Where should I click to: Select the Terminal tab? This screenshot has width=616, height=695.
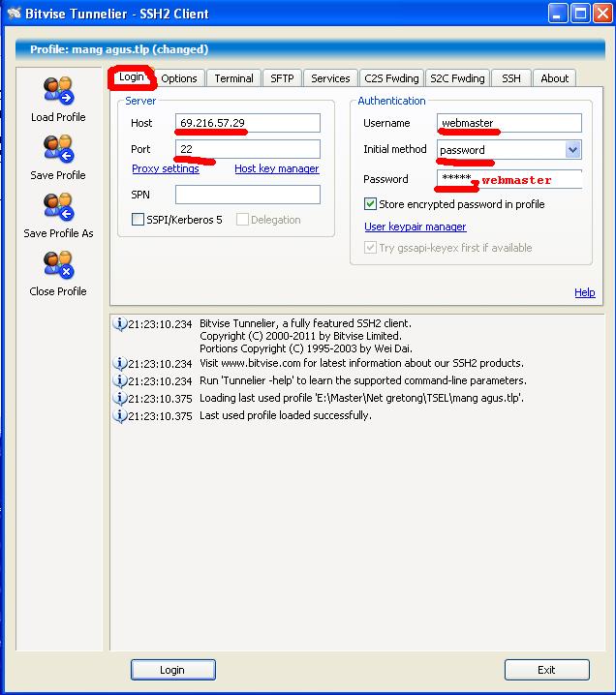(x=233, y=78)
